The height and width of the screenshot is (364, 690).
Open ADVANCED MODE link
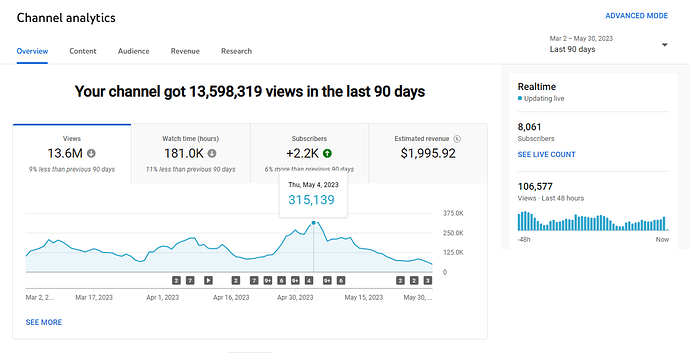tap(636, 16)
